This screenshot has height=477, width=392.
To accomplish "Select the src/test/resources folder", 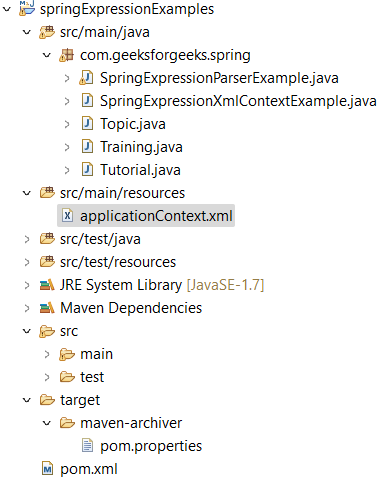I will [x=118, y=262].
